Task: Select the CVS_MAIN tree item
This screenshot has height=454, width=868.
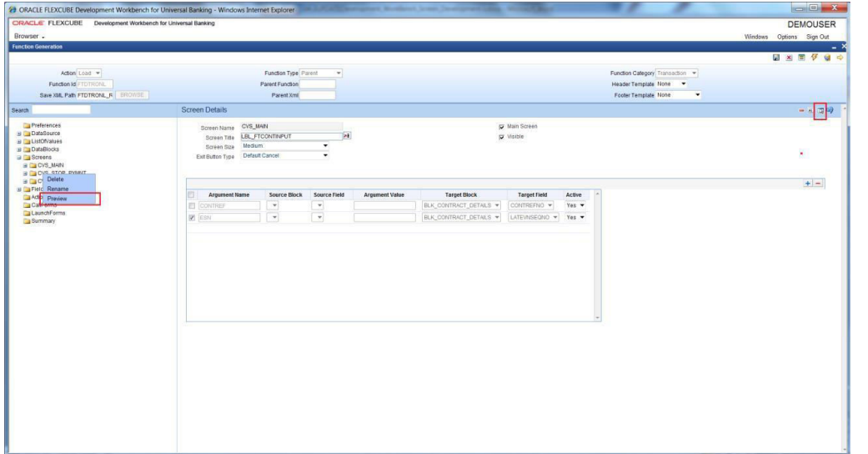Action: (x=50, y=165)
